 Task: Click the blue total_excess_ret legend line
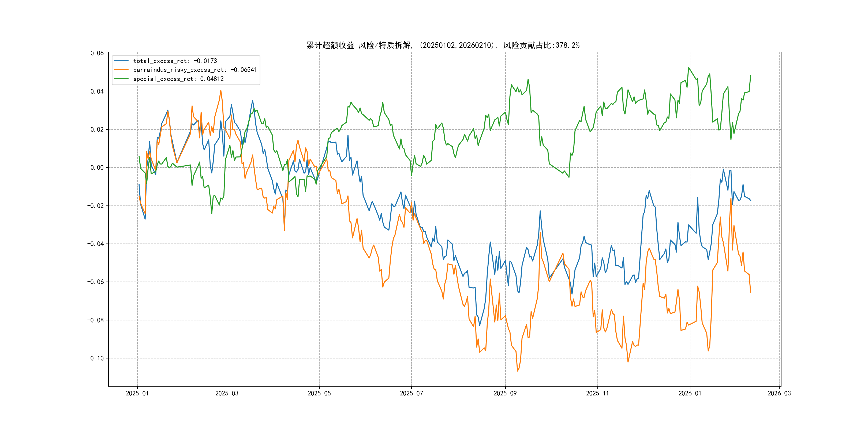point(121,61)
